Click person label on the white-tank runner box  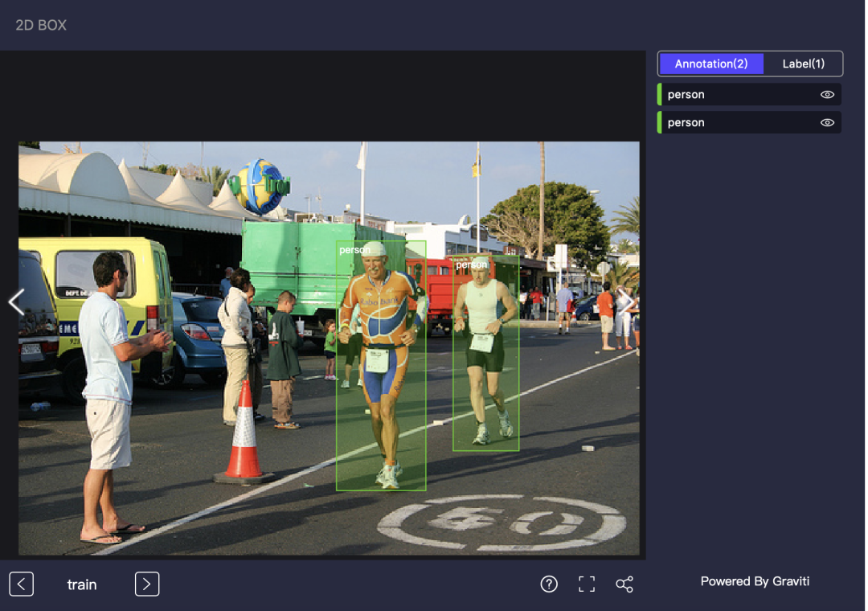click(x=472, y=264)
